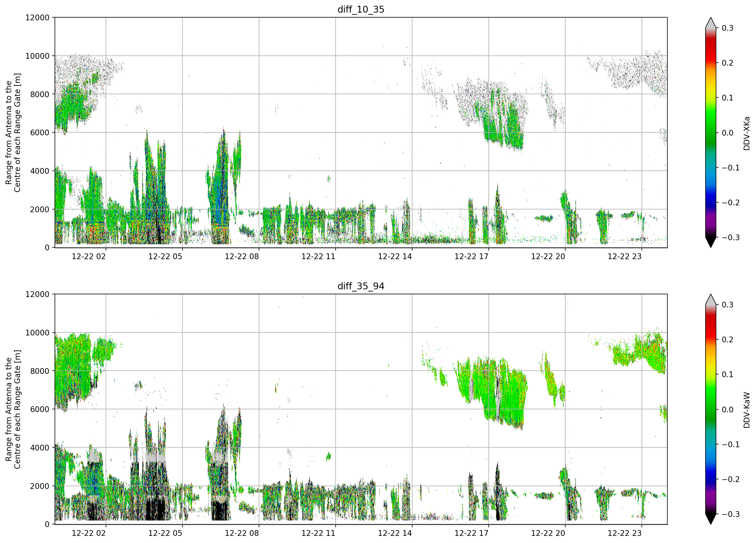Click the 12-22 11 time tick in diff_10_35

318,256
